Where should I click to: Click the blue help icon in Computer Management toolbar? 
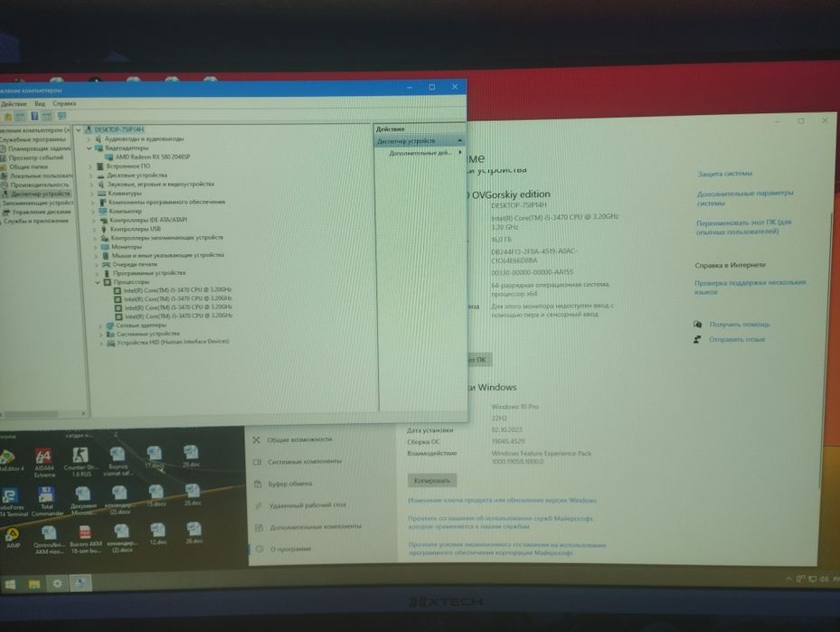(x=34, y=117)
